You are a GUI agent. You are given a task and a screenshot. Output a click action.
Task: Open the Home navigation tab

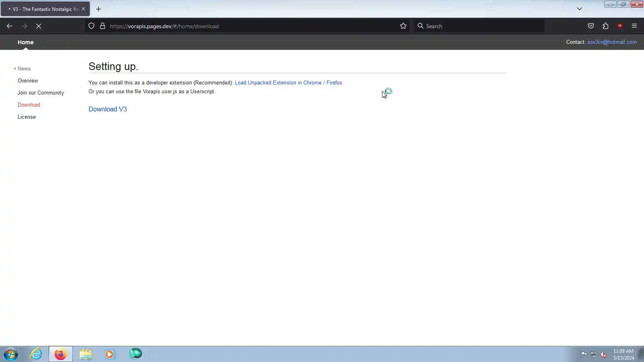(x=26, y=42)
